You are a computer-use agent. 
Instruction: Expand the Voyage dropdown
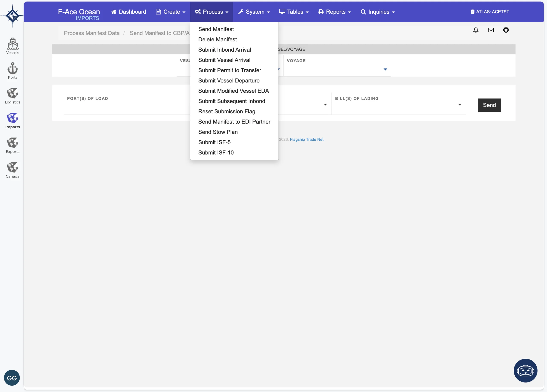(x=385, y=69)
